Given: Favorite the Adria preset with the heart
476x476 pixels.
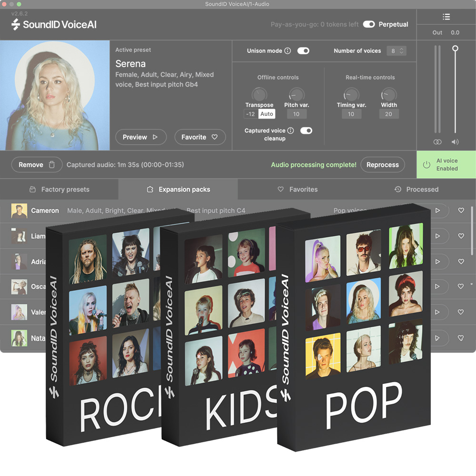Looking at the screenshot, I should pyautogui.click(x=461, y=261).
